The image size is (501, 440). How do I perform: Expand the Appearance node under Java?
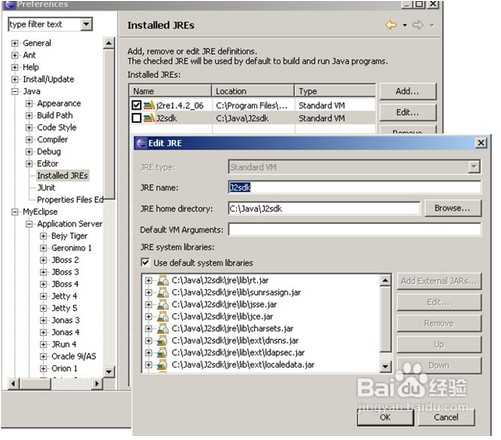coord(29,104)
